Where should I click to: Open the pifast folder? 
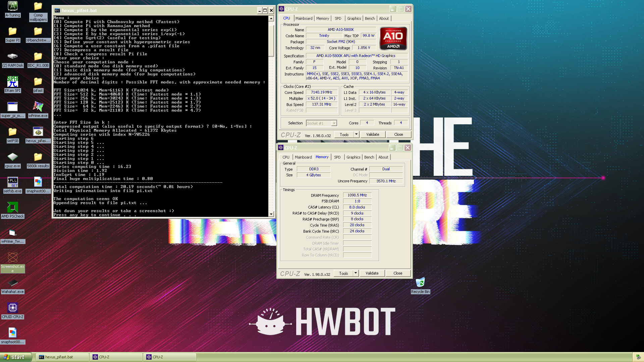pyautogui.click(x=38, y=85)
